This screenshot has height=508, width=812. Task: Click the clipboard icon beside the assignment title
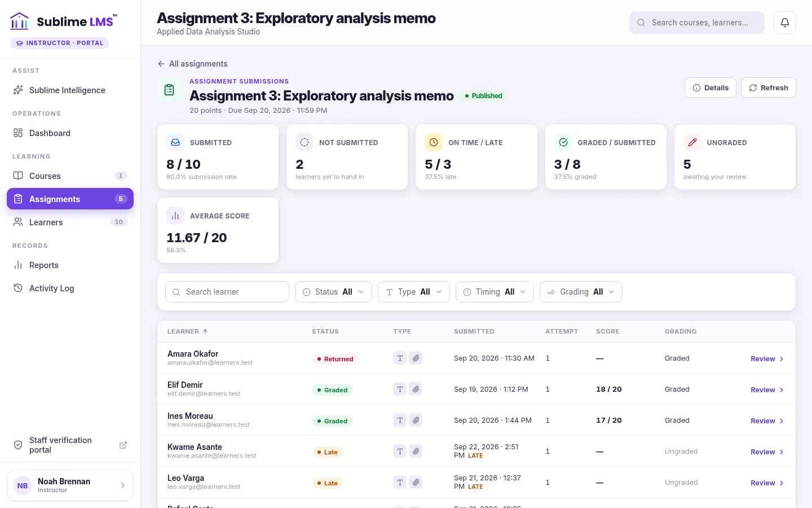pyautogui.click(x=169, y=90)
